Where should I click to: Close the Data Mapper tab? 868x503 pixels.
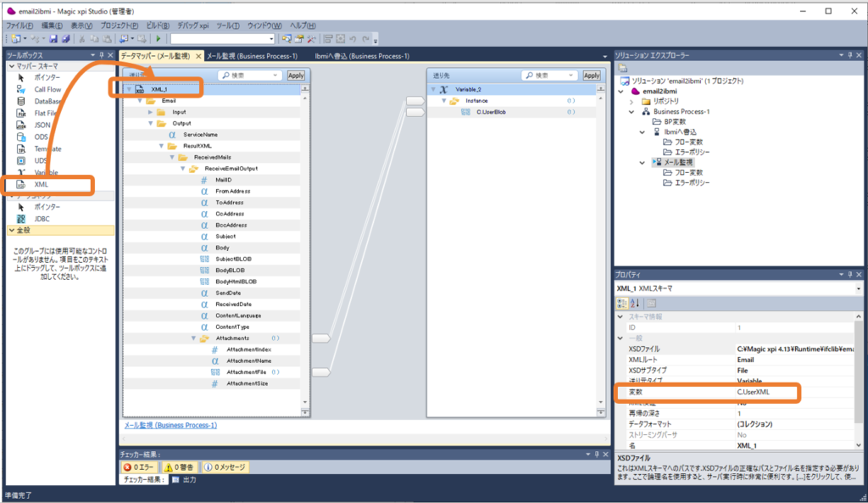click(198, 56)
